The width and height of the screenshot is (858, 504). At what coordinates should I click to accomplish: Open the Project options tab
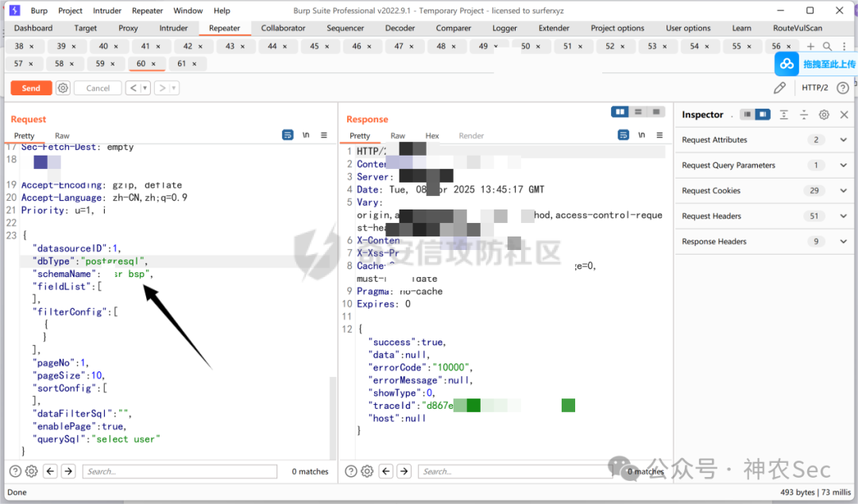617,28
